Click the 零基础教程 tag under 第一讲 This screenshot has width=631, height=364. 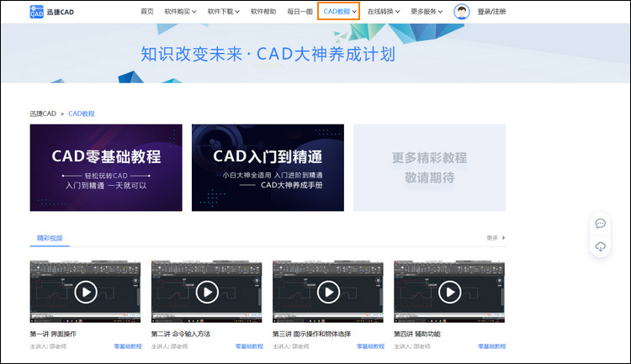pos(128,346)
